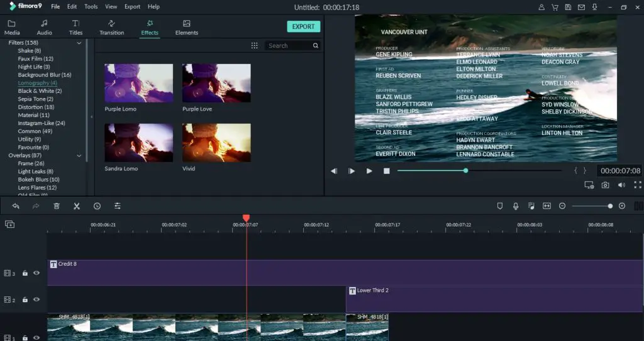This screenshot has width=644, height=341.
Task: Open the Titles tab
Action: [x=75, y=28]
